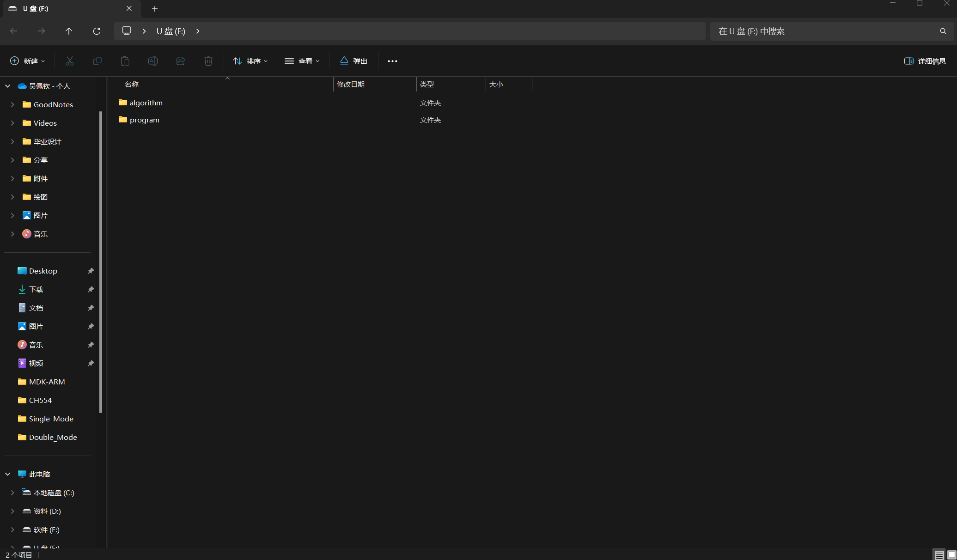Expand the GoodNotes folder tree node
Image resolution: width=957 pixels, height=560 pixels.
click(12, 104)
